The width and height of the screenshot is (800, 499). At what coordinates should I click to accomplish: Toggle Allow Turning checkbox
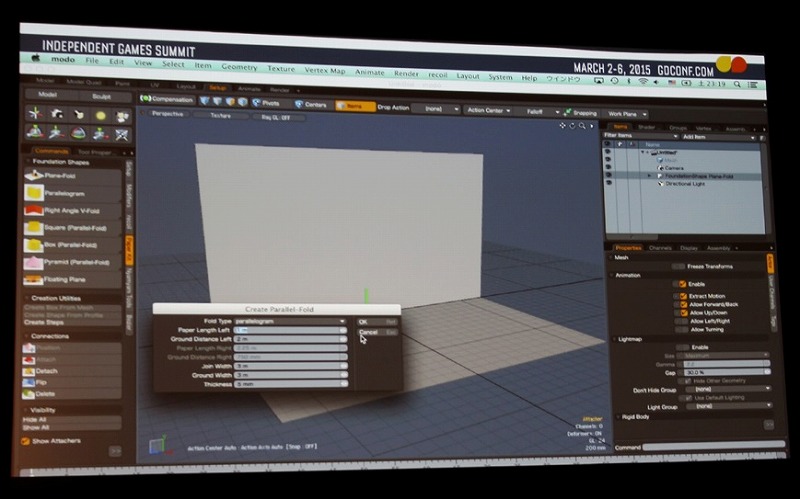click(683, 330)
